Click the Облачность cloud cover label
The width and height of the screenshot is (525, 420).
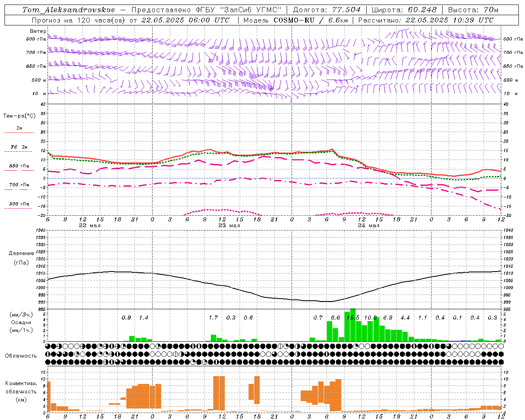coord(21,356)
